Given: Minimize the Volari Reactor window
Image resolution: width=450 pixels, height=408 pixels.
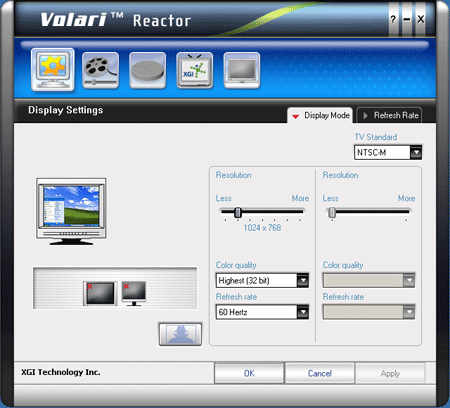Looking at the screenshot, I should (407, 19).
